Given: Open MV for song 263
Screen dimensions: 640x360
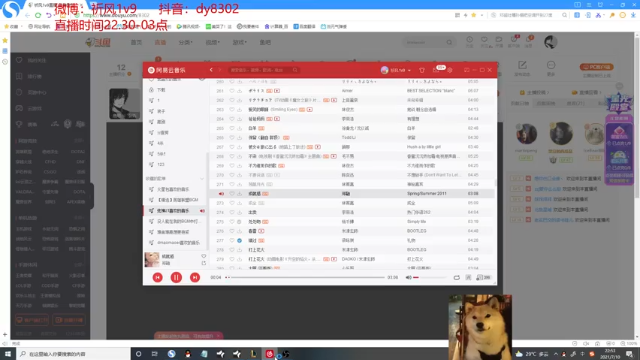Looking at the screenshot, I should point(309,109).
